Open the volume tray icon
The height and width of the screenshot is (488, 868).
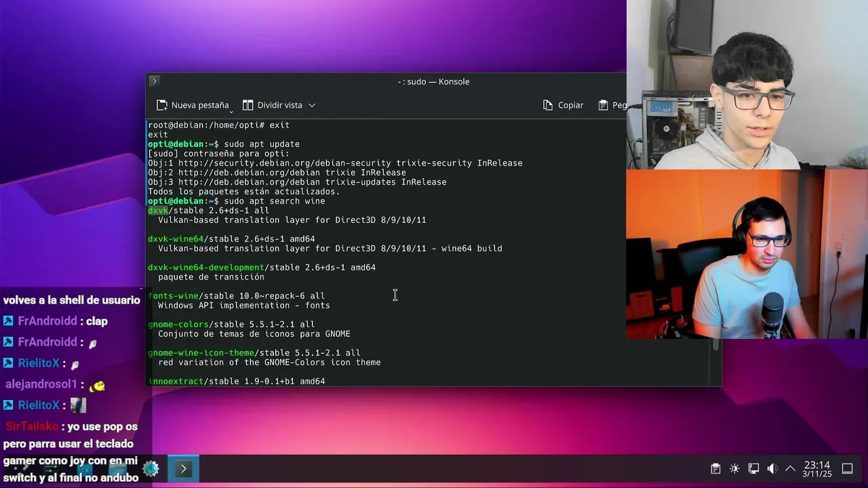click(x=772, y=468)
